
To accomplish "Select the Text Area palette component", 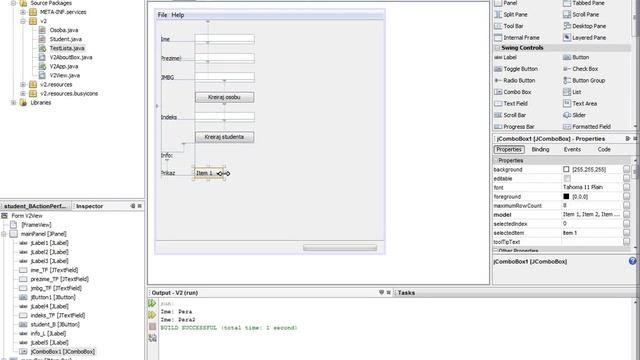I will click(580, 104).
